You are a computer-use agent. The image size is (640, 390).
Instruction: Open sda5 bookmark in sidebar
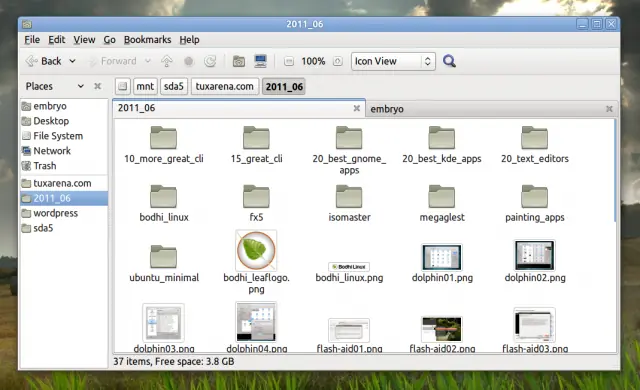pyautogui.click(x=64, y=228)
